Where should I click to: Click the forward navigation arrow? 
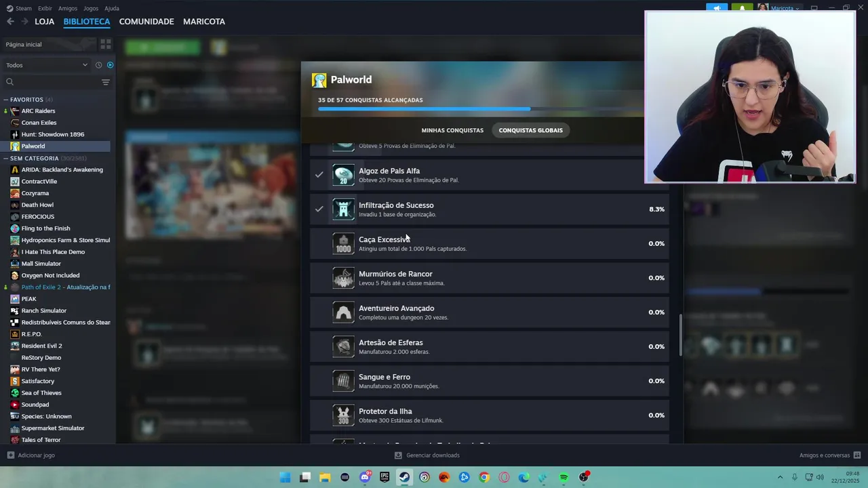24,22
